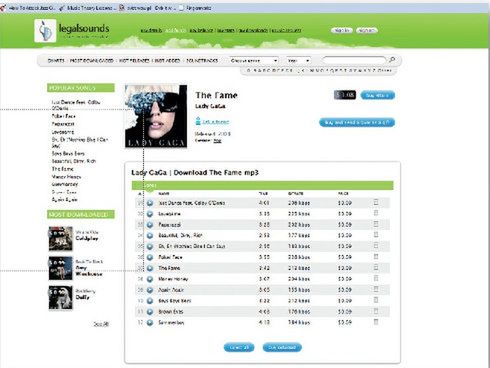Click the See all link under Most Downloaded
The width and height of the screenshot is (490, 368).
101,324
